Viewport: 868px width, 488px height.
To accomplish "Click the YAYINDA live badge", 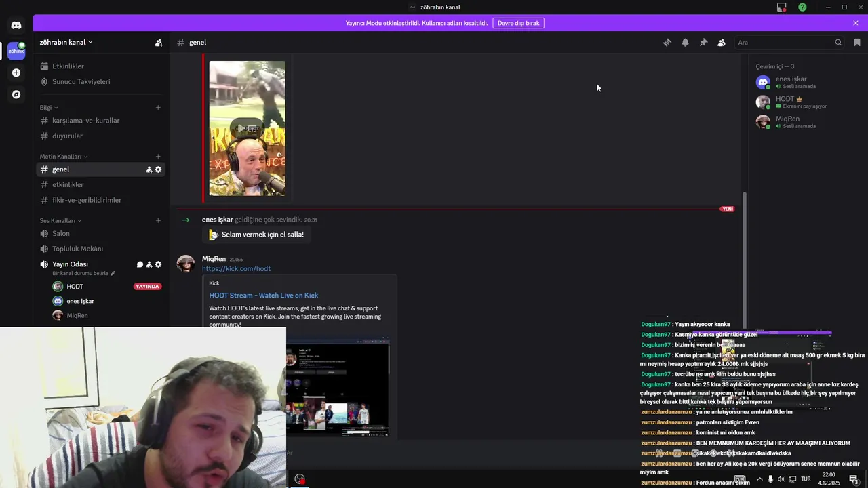I will 147,287.
